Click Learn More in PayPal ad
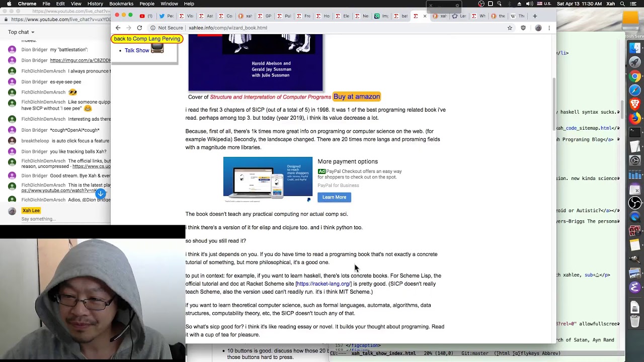The width and height of the screenshot is (644, 362). click(x=334, y=197)
